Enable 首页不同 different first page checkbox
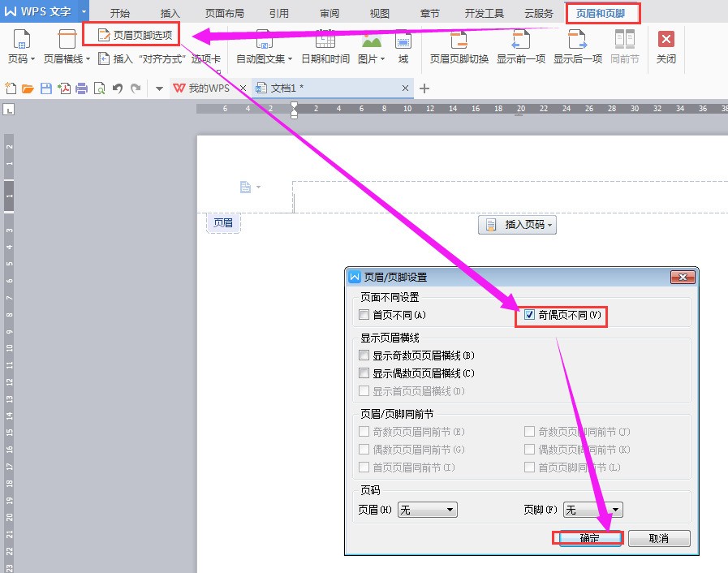728x573 pixels. tap(364, 316)
